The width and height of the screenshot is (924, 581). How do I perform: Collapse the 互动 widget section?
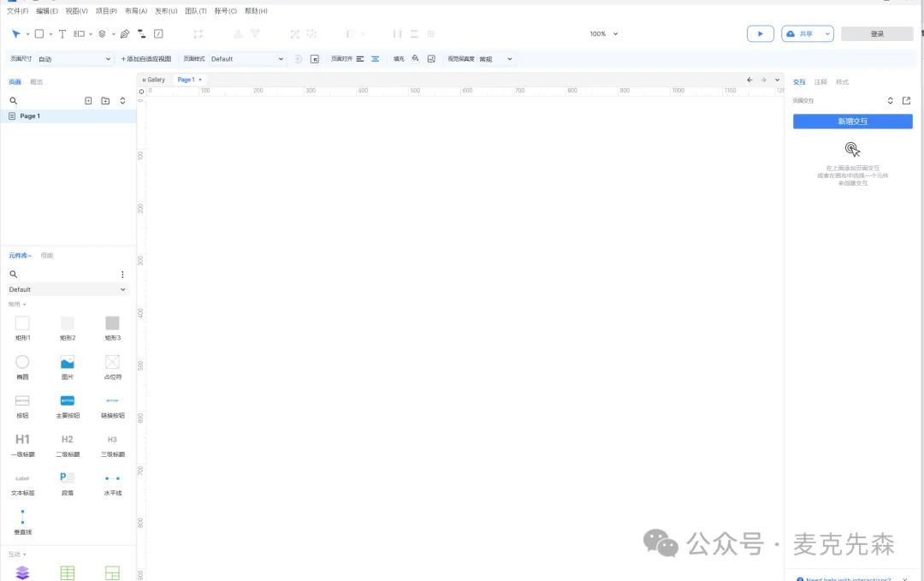point(17,554)
